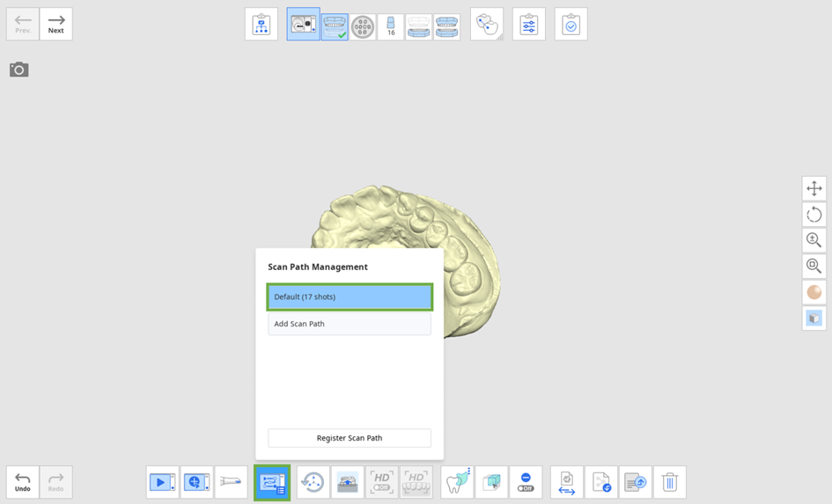Click the file swap arrows icon
832x504 pixels.
click(567, 482)
